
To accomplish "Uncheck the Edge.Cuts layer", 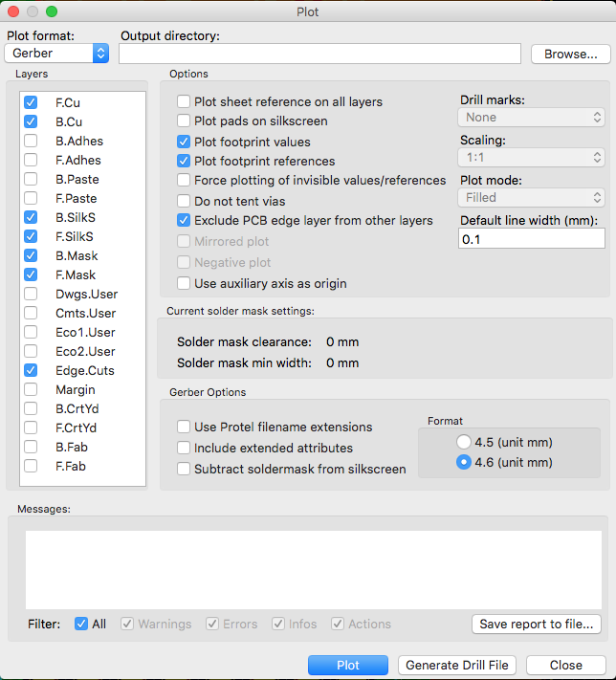I will tap(31, 370).
